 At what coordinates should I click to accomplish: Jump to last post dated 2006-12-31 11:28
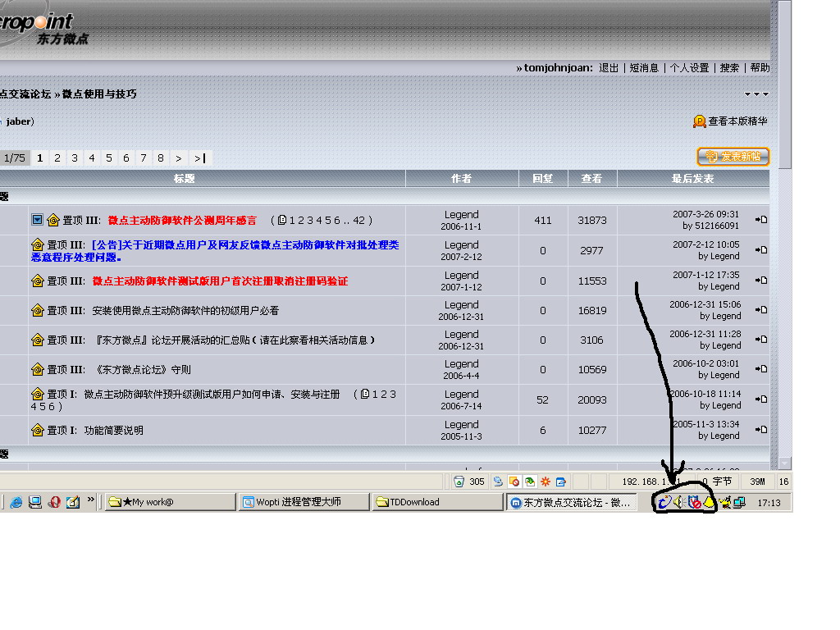[761, 340]
